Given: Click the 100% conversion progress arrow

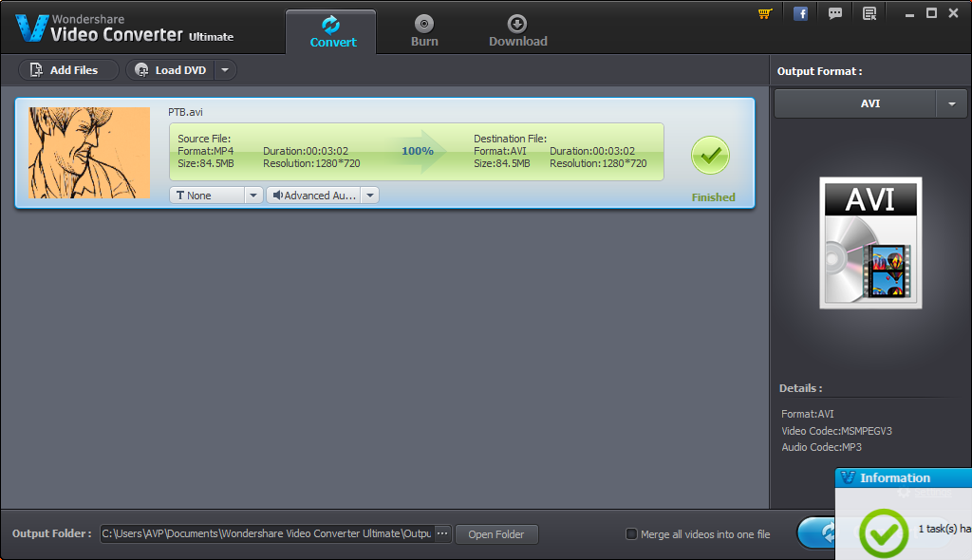Looking at the screenshot, I should [419, 151].
